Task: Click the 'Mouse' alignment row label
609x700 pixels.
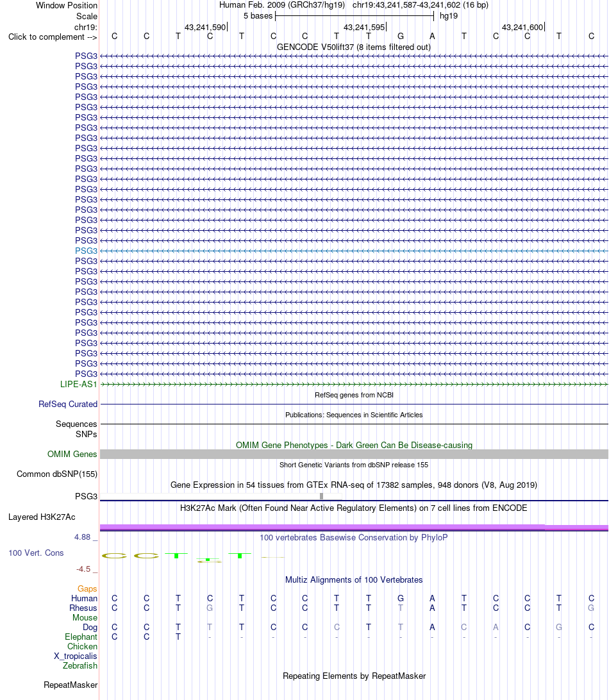Action: (x=85, y=618)
